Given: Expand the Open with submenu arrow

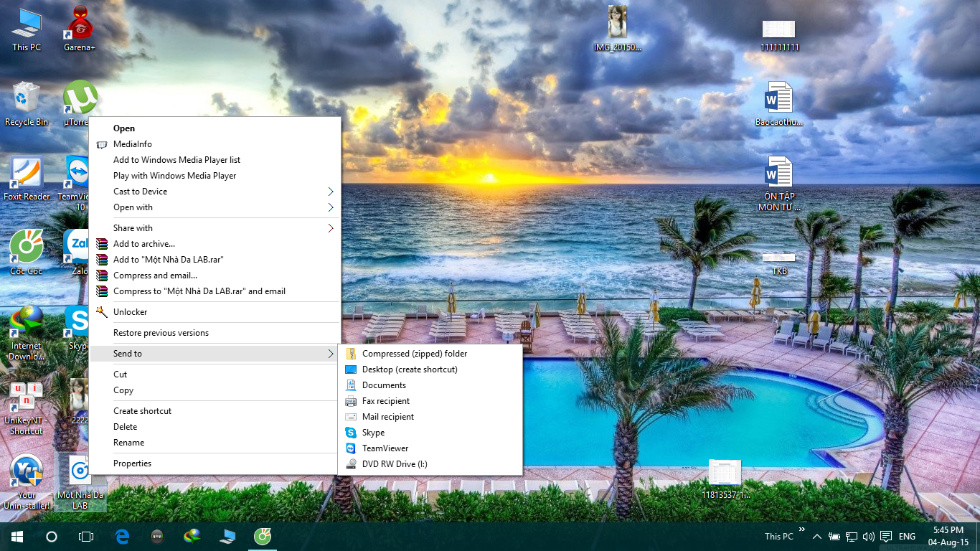Looking at the screenshot, I should (x=331, y=207).
